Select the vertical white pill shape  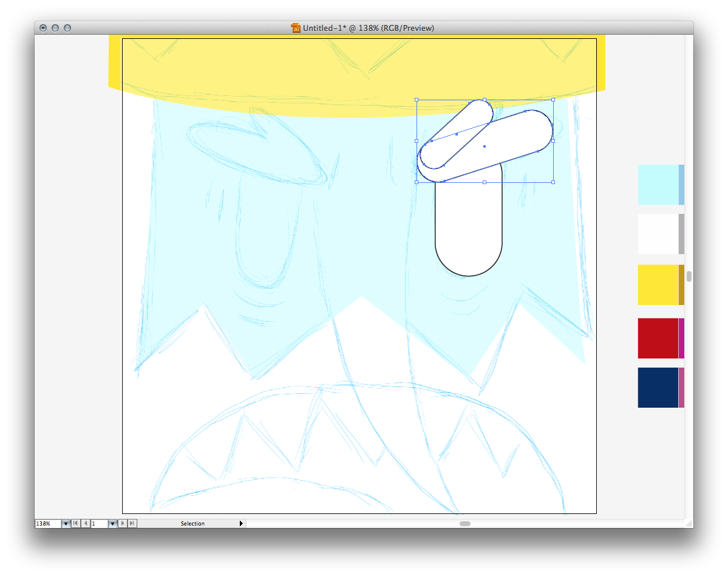469,237
